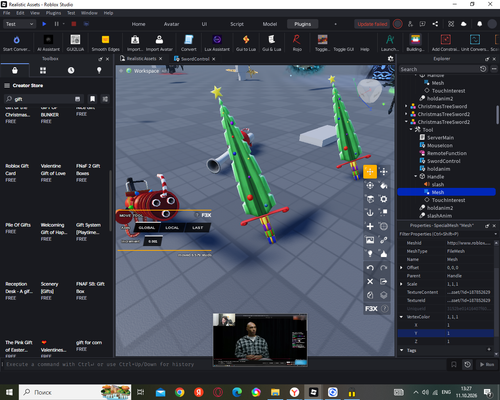The height and width of the screenshot is (400, 500).
Task: Collapse the selected Handle node
Action: [416, 177]
